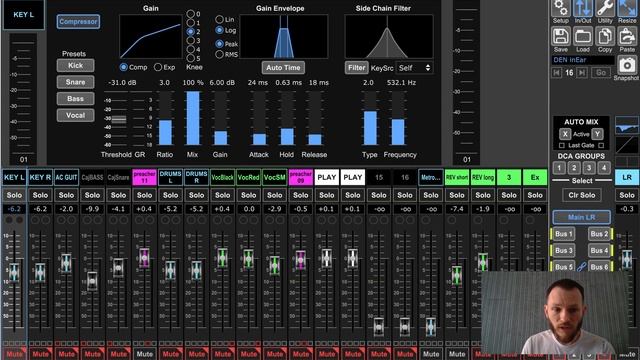Select Log envelope mode
The height and width of the screenshot is (360, 640).
tap(219, 30)
